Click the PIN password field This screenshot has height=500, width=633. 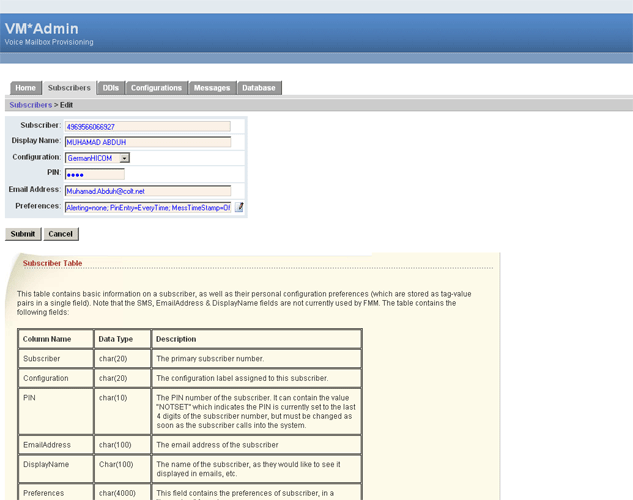[x=94, y=174]
